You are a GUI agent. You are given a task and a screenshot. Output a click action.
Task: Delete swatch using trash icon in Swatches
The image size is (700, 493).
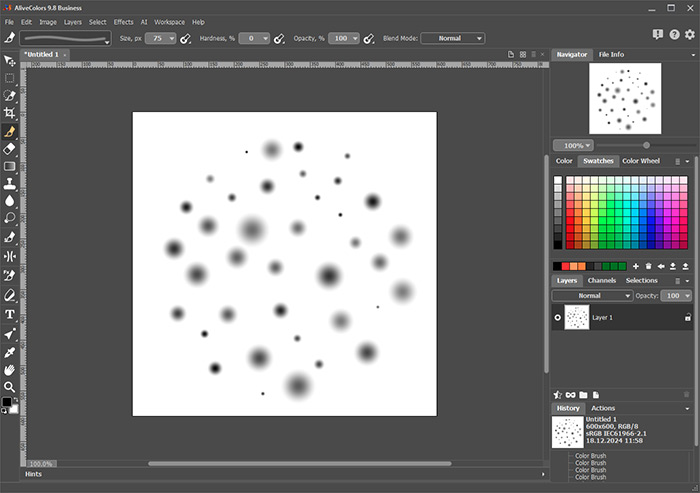pyautogui.click(x=648, y=267)
